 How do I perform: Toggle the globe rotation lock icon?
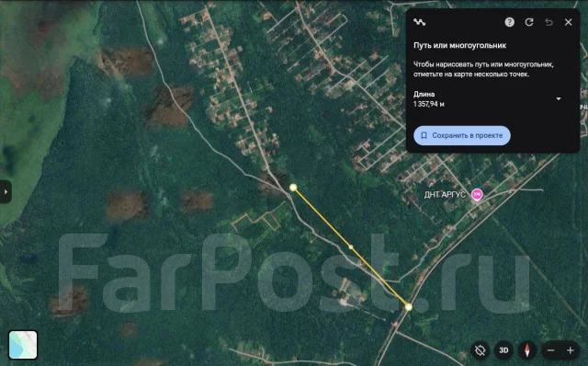coord(480,350)
